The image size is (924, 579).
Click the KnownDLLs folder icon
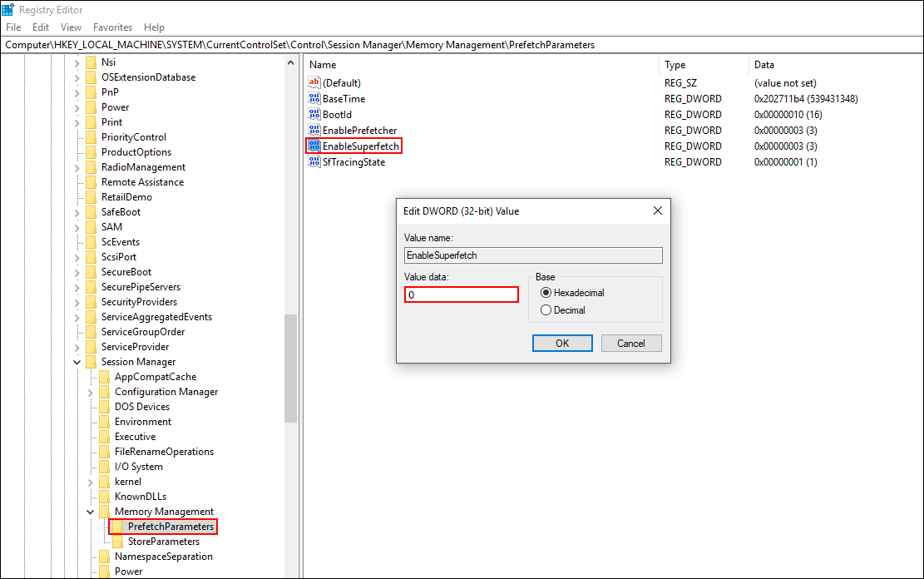point(105,497)
